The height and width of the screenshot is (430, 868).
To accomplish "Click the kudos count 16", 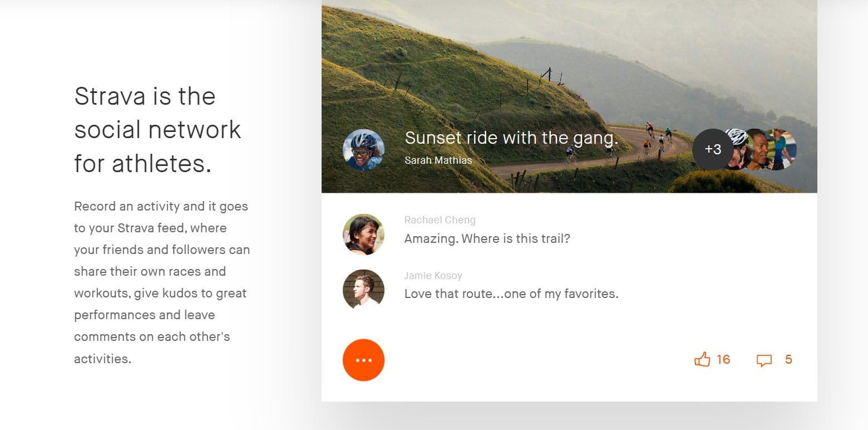I will tap(723, 360).
